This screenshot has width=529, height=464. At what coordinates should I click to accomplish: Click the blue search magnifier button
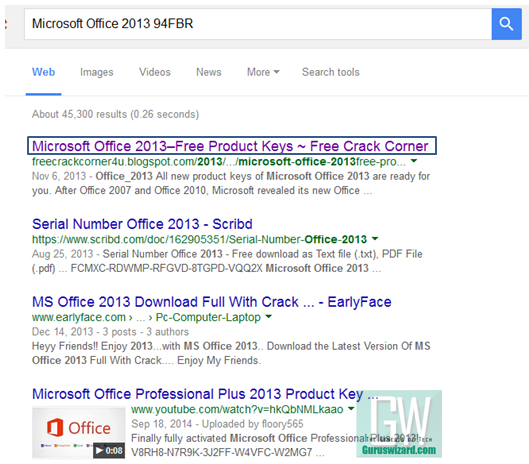tap(506, 24)
